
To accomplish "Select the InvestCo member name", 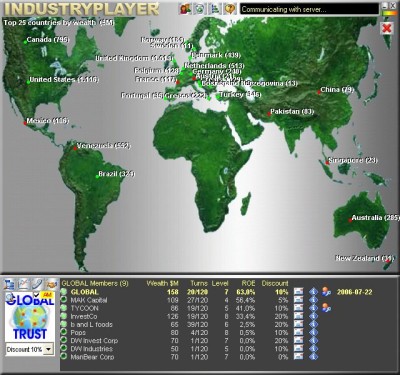I will 84,316.
